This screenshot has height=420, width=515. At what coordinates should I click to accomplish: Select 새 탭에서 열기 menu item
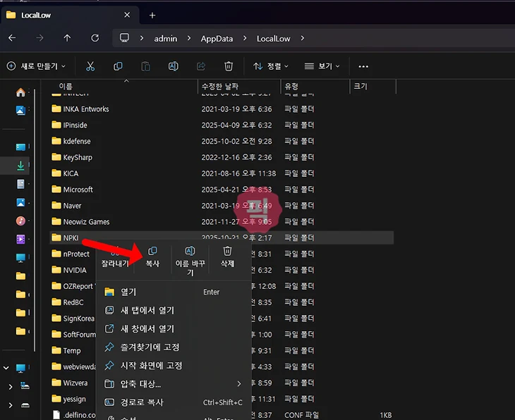point(147,311)
